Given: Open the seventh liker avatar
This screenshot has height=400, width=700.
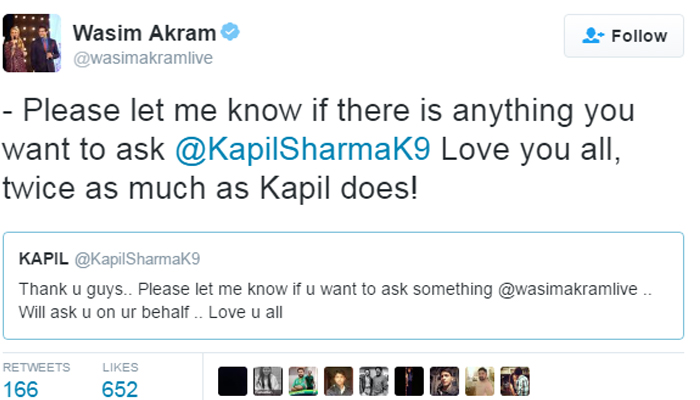Looking at the screenshot, I should point(444,381).
